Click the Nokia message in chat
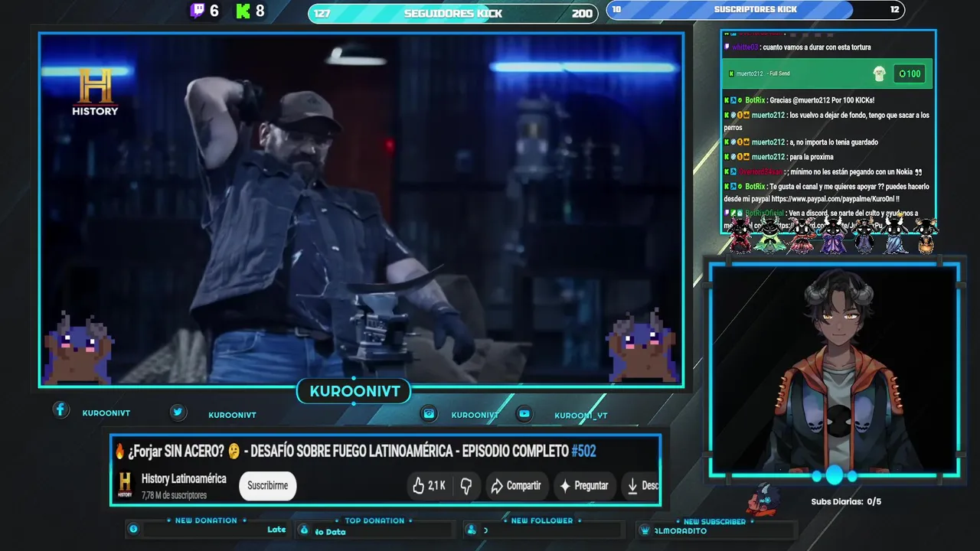The image size is (980, 551). coord(856,172)
